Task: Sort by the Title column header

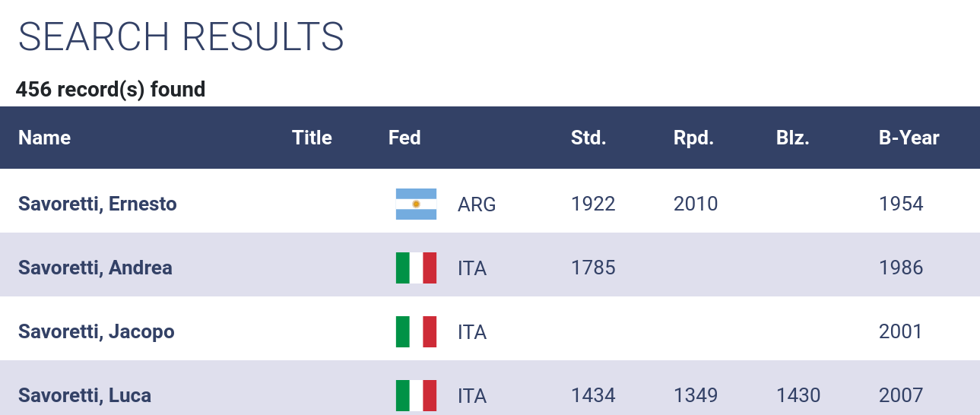Action: tap(312, 138)
